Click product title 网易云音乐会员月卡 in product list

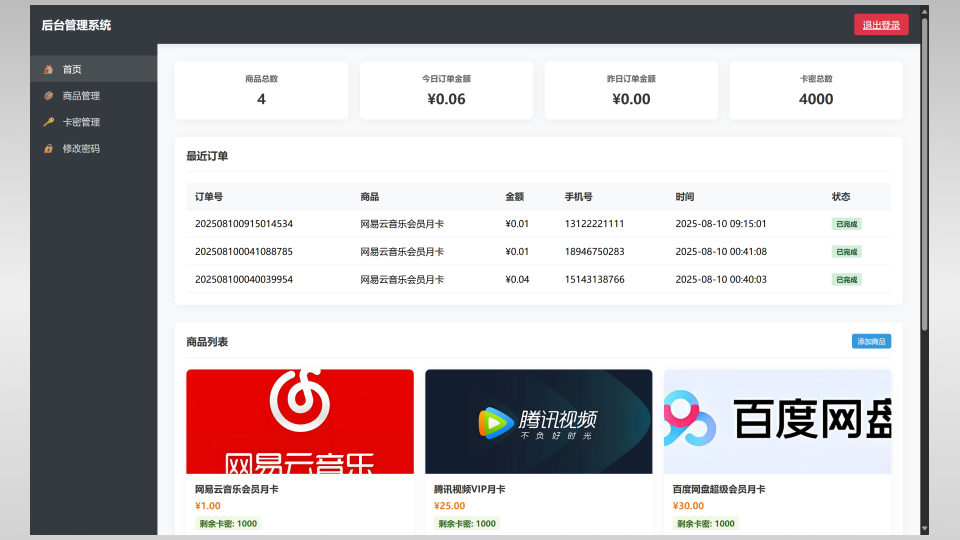coord(236,489)
